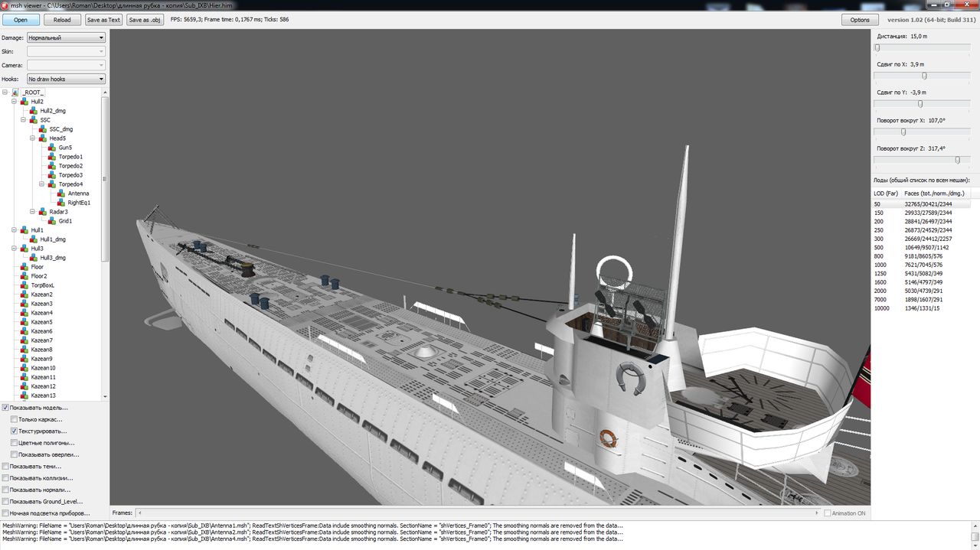The image size is (980, 550).
Task: Click the RightEq1 mesh icon
Action: [61, 203]
